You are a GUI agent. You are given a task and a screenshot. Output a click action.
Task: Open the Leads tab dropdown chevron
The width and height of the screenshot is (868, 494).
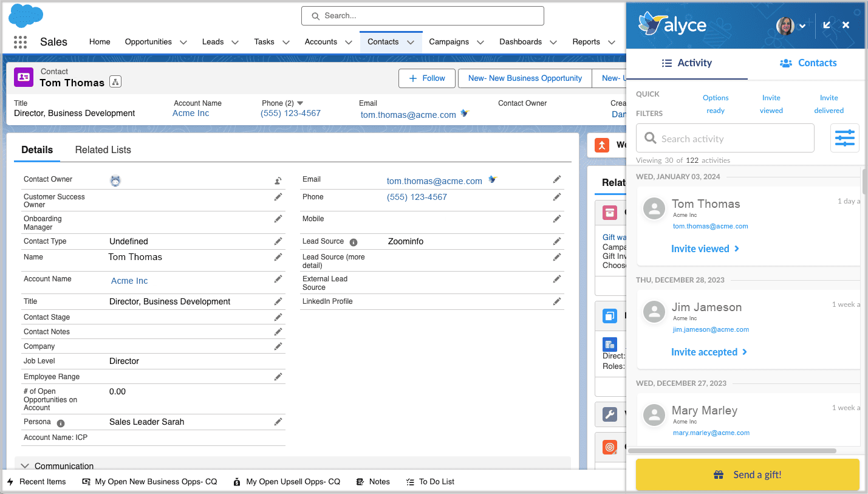[x=235, y=43]
